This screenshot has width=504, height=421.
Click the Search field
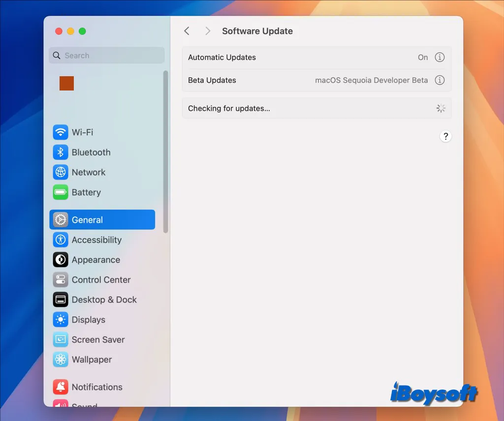point(106,55)
